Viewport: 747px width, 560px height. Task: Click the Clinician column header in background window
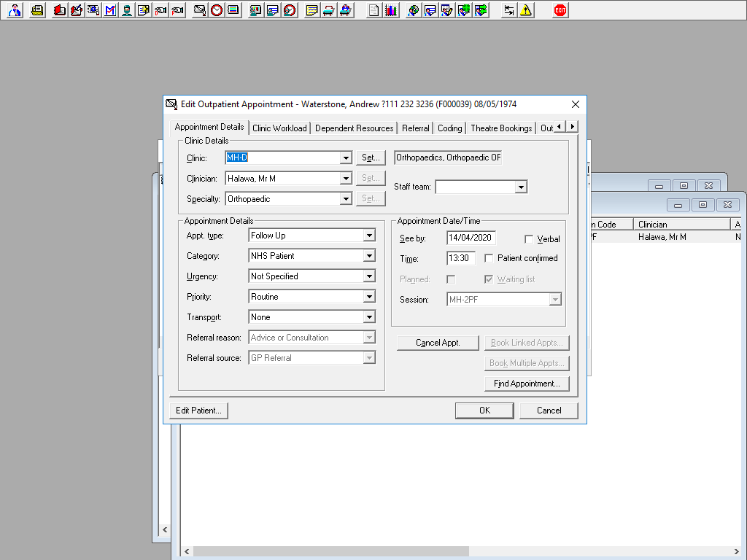pos(682,225)
